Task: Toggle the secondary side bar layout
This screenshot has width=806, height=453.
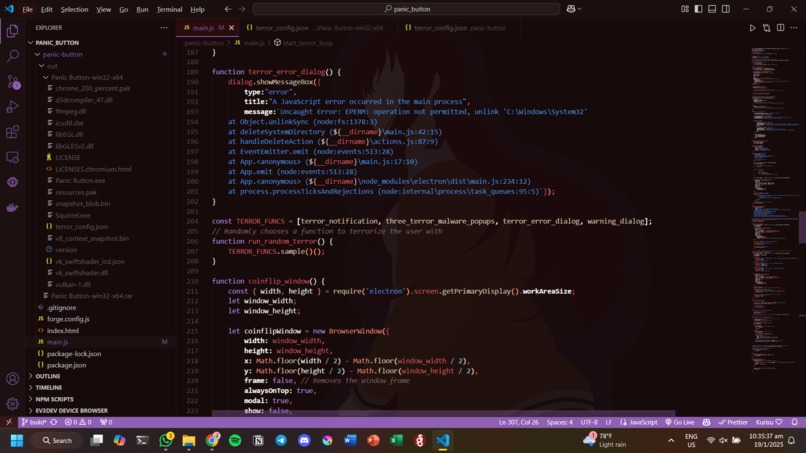Action: click(726, 9)
